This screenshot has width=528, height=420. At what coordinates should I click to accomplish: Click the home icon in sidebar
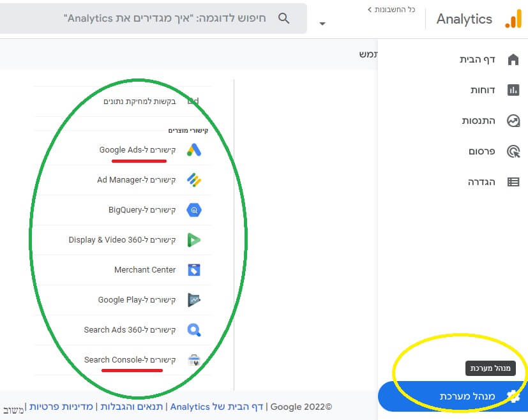513,59
